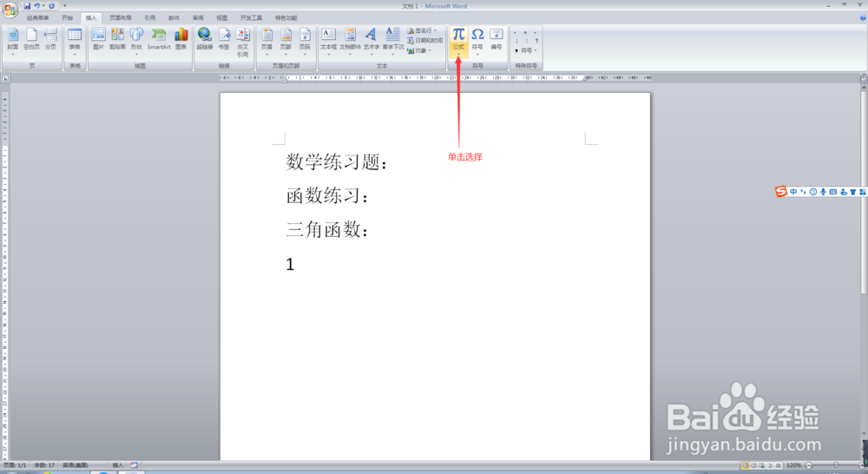Customize Quick Access Toolbar dropdown arrow

coord(65,6)
